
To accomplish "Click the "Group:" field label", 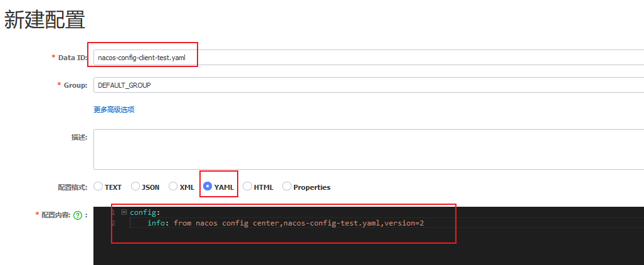I will click(75, 85).
